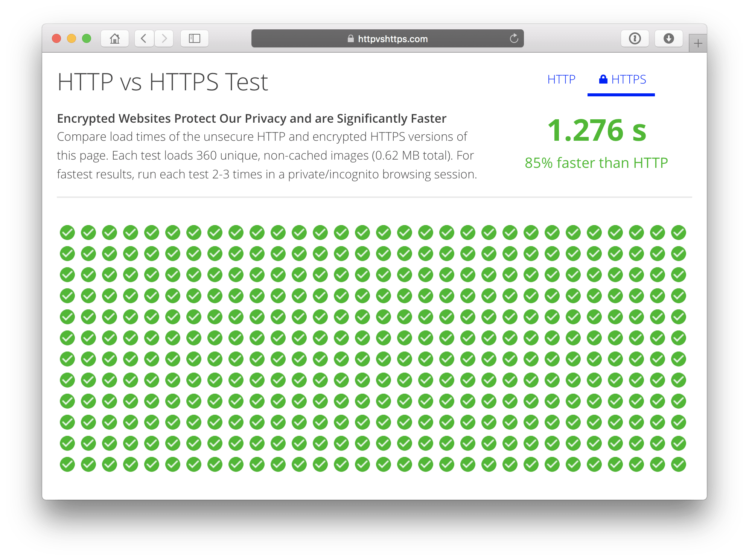The image size is (749, 560).
Task: Click the HTTP vs HTTPS Test heading
Action: tap(163, 82)
